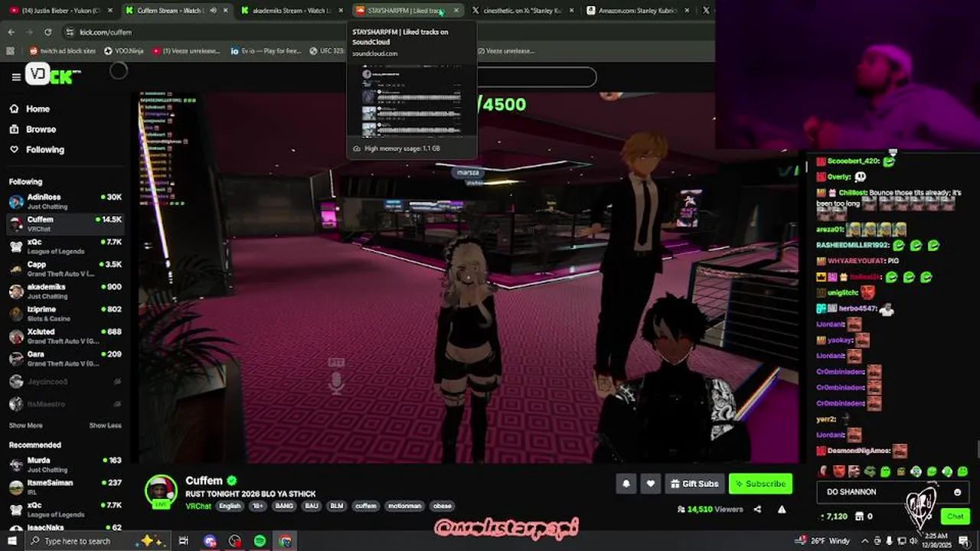
Task: Open UFC 323 bookmark
Action: pos(327,51)
